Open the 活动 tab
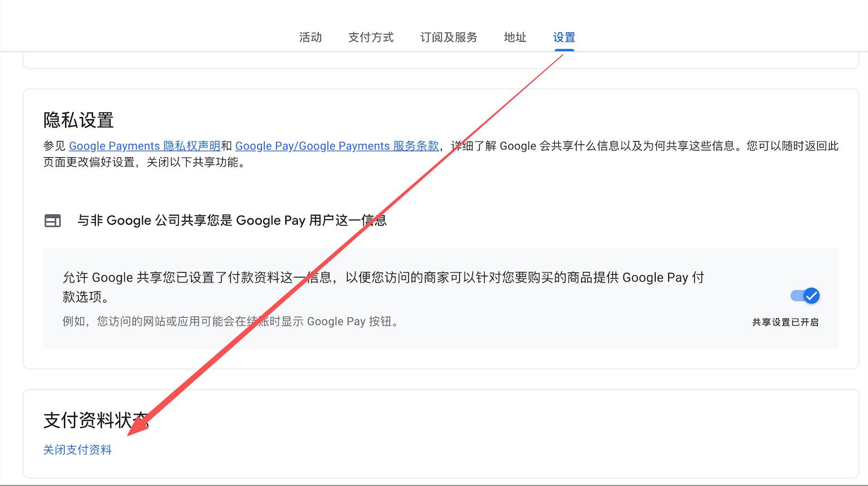 [x=310, y=37]
